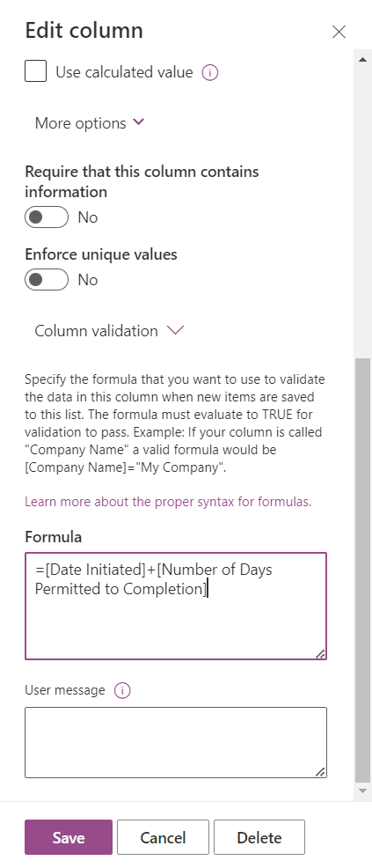Viewport: 372px width, 868px height.
Task: Collapse the More options section
Action: pos(90,123)
